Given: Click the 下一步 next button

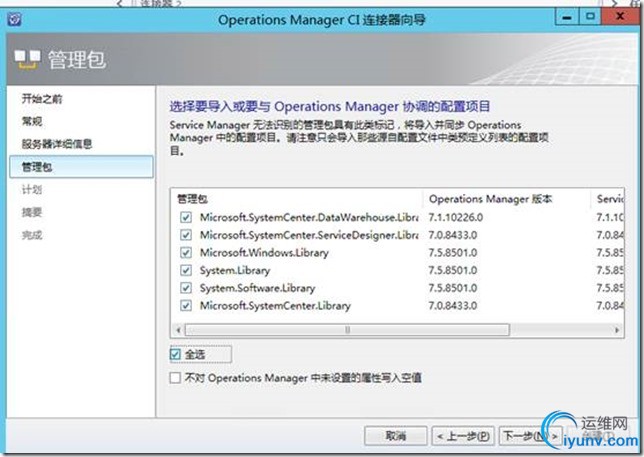Looking at the screenshot, I should (x=526, y=436).
